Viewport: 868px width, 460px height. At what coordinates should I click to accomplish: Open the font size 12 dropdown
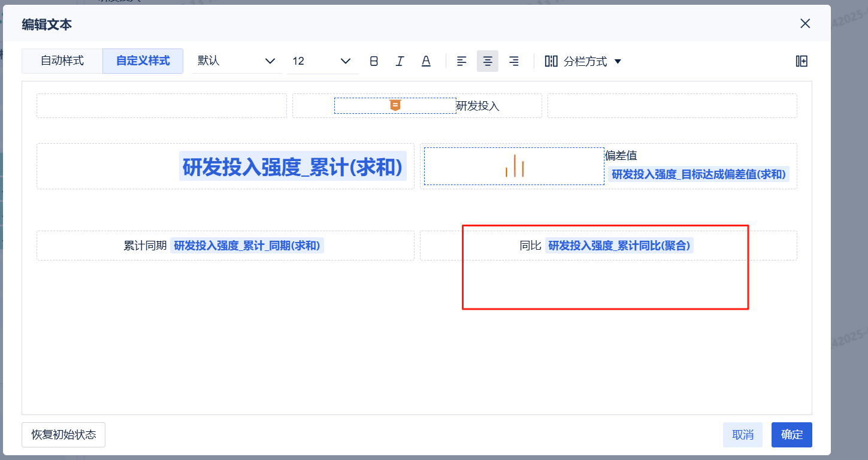(322, 61)
